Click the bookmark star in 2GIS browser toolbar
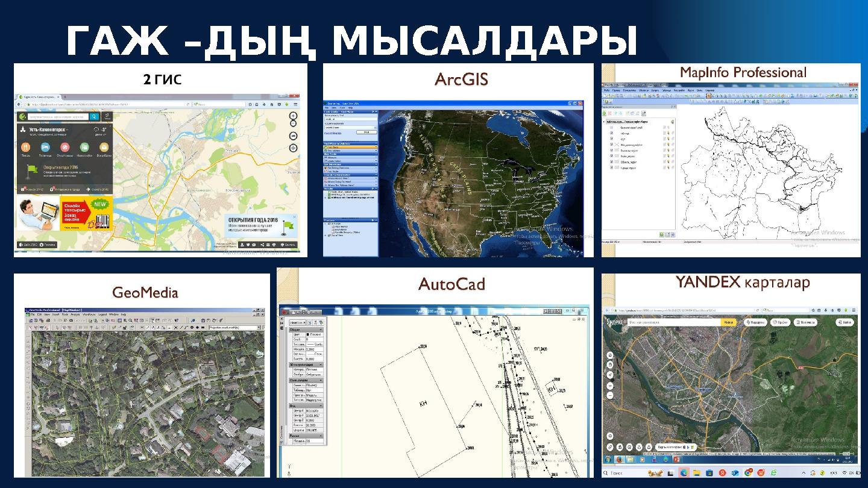 pyautogui.click(x=250, y=105)
